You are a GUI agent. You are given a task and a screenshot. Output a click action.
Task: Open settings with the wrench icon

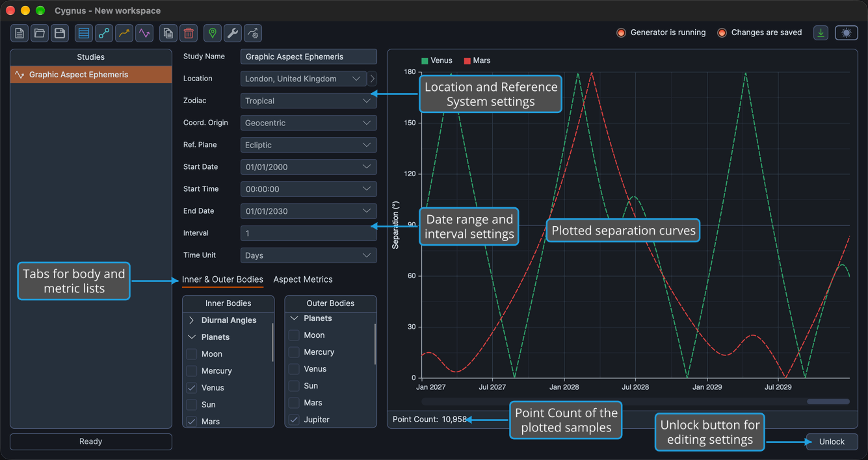click(233, 33)
